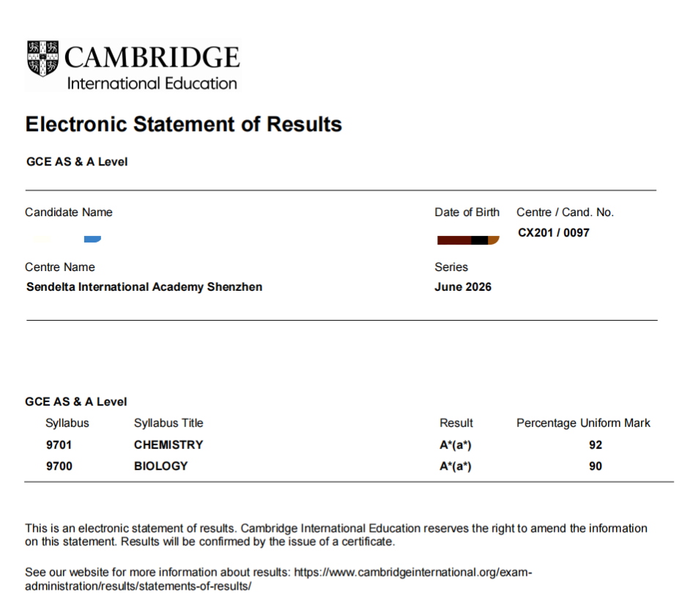
Task: Click the redacted candidate name blue mark
Action: pos(92,239)
